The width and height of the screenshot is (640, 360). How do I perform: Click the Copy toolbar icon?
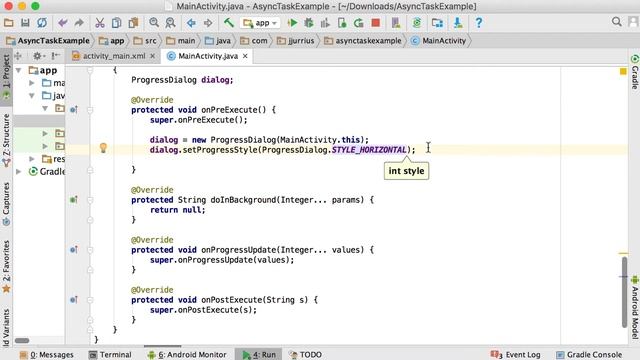116,23
